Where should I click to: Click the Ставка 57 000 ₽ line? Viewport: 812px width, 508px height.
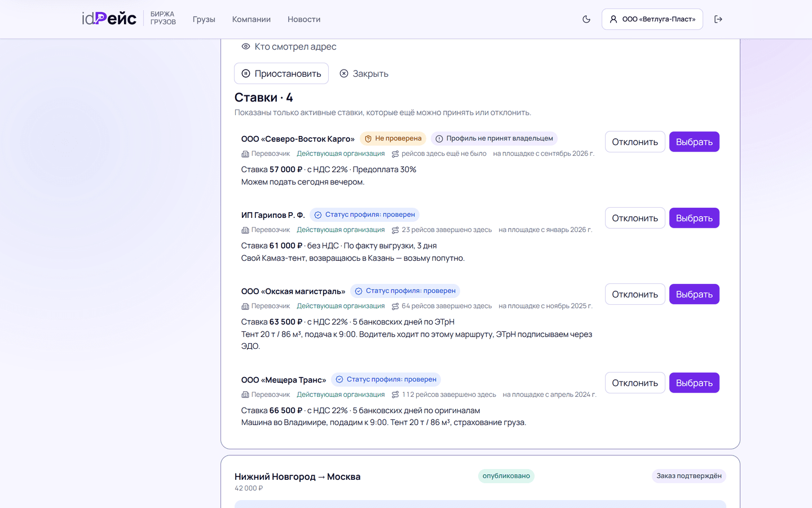pos(329,169)
